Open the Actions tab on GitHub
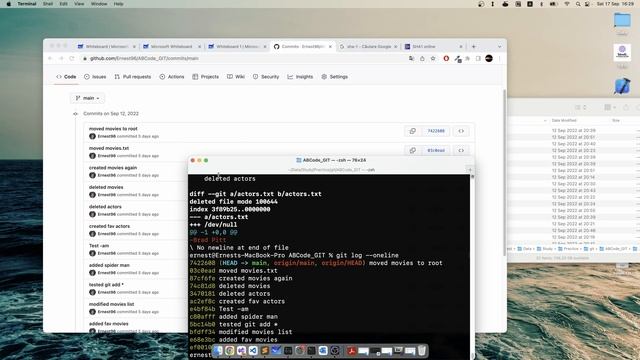640x360 pixels. (x=172, y=77)
